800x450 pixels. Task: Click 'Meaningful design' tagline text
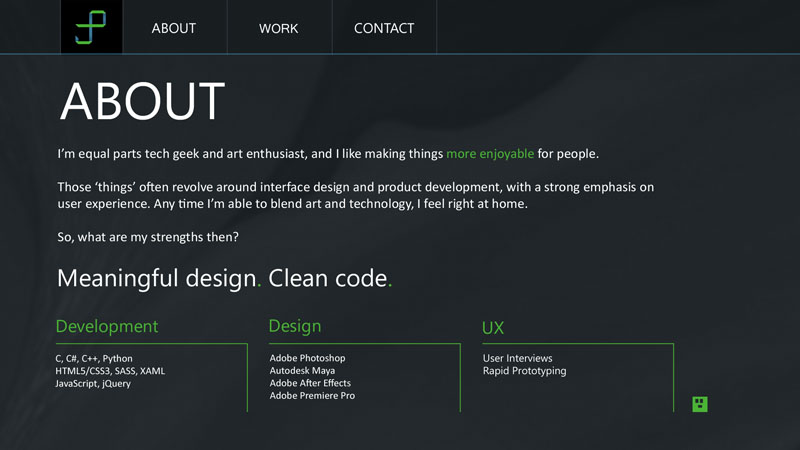[x=157, y=278]
